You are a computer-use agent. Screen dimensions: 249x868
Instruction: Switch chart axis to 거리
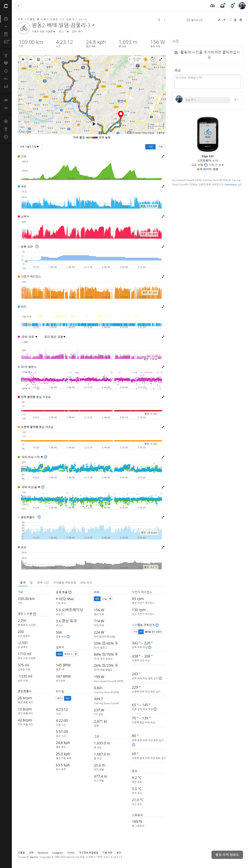[x=161, y=147]
